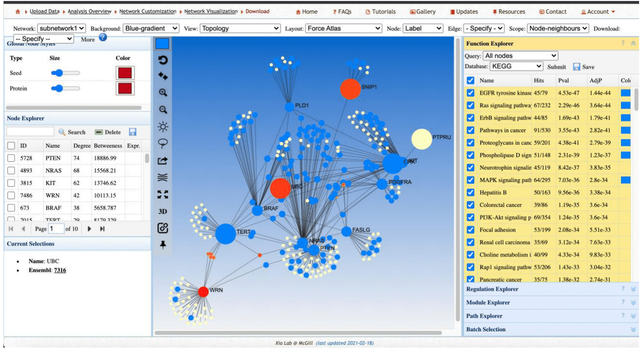The width and height of the screenshot is (644, 348).
Task: Switch the network to 3D view
Action: tap(163, 211)
